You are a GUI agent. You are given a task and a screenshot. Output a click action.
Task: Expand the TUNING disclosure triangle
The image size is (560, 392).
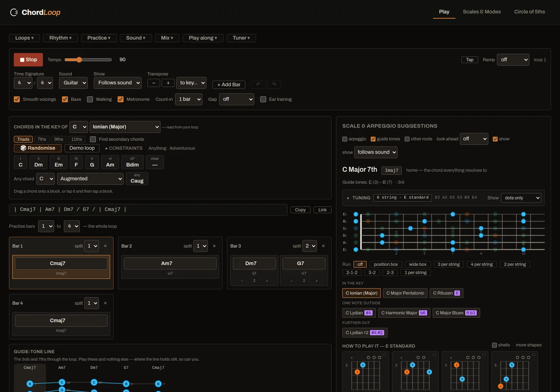pyautogui.click(x=348, y=198)
